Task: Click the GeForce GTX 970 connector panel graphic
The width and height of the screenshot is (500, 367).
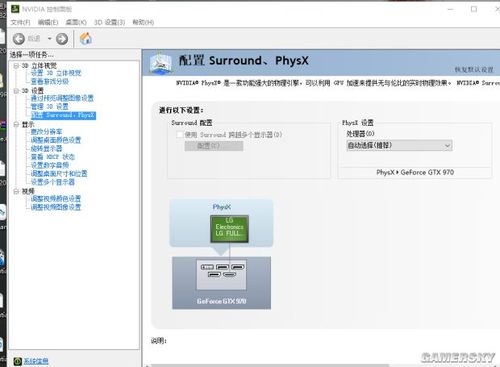Action: (221, 275)
